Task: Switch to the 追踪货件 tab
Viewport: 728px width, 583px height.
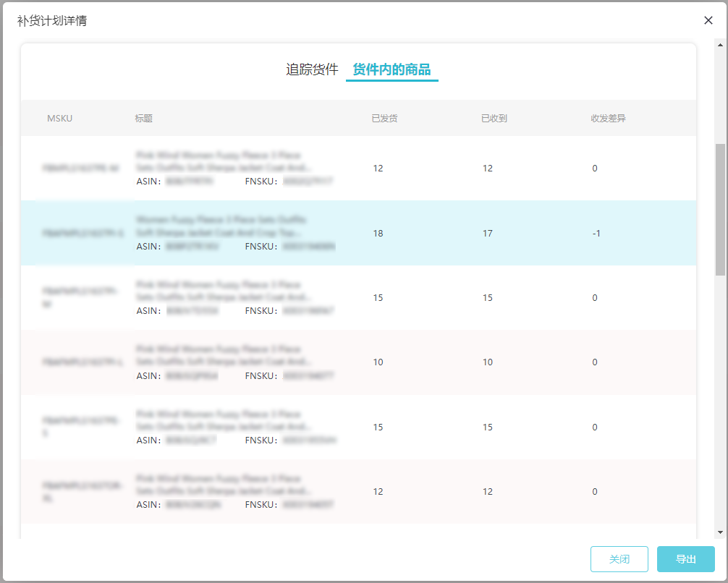Action: point(312,69)
